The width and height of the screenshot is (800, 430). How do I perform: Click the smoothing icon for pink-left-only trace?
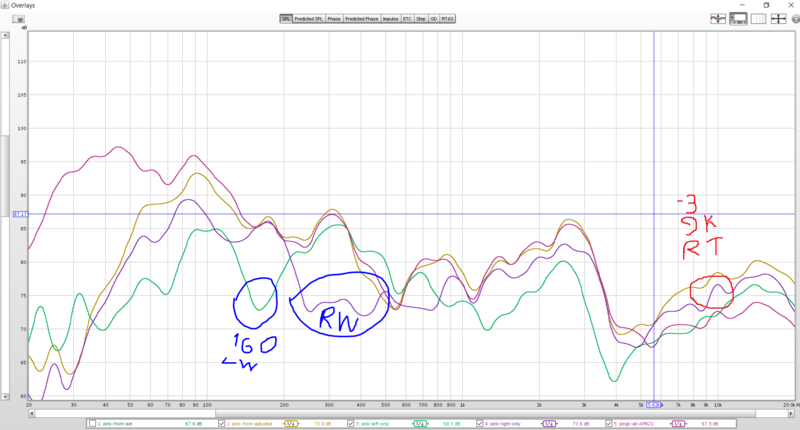pyautogui.click(x=420, y=423)
